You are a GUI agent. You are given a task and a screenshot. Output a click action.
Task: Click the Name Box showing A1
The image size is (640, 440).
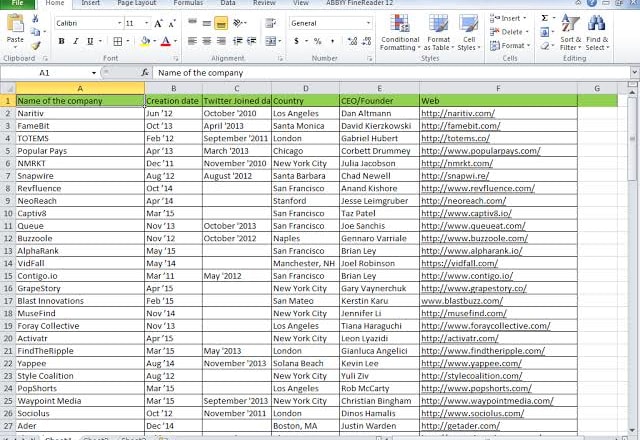click(x=44, y=73)
